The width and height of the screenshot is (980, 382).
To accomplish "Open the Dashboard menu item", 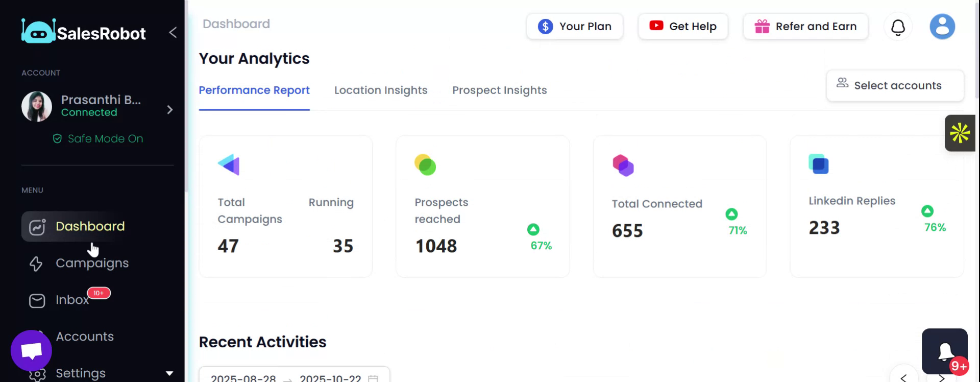I will [90, 226].
